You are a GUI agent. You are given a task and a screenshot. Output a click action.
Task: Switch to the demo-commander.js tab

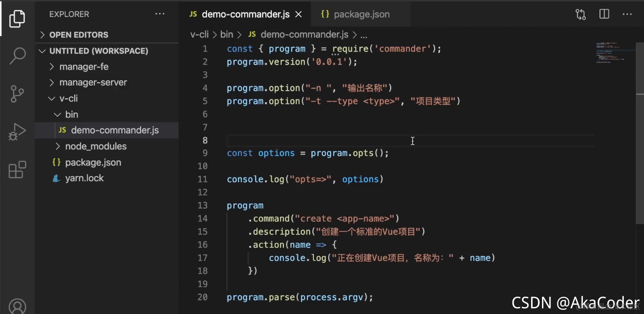245,15
